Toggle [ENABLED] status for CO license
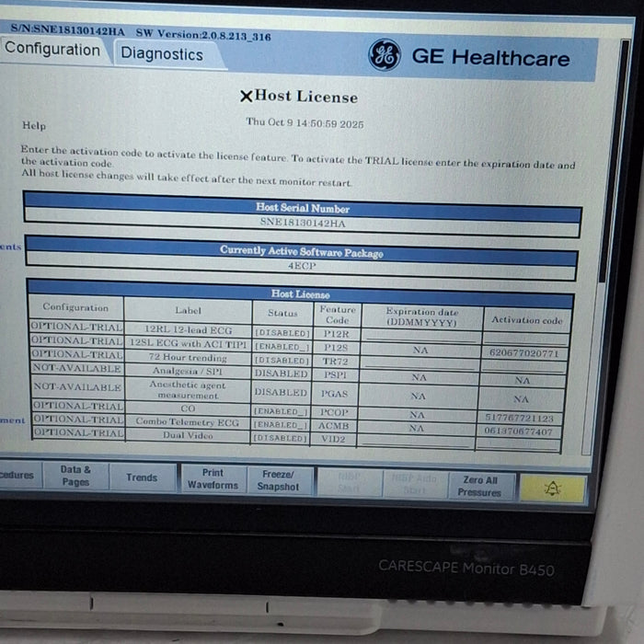644x644 pixels. click(x=282, y=411)
